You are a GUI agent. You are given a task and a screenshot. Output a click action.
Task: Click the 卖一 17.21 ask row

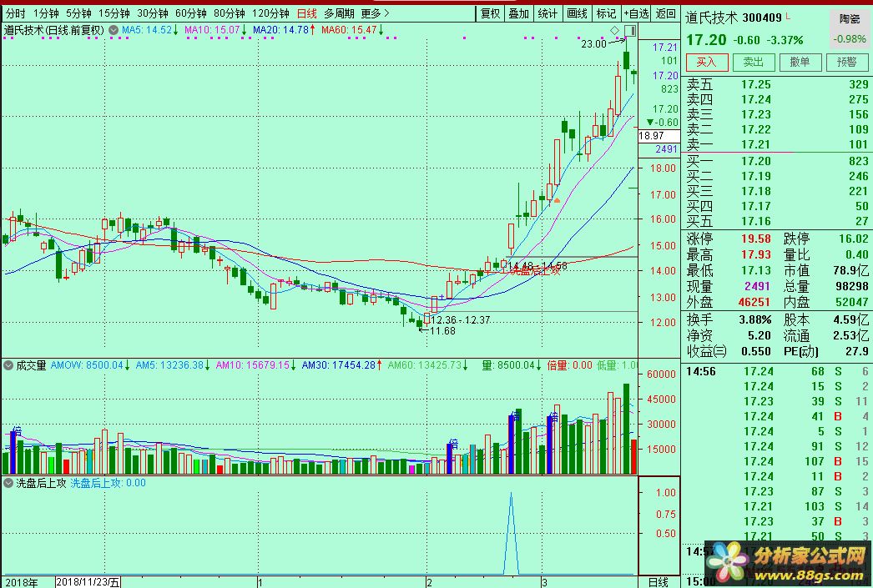click(777, 144)
